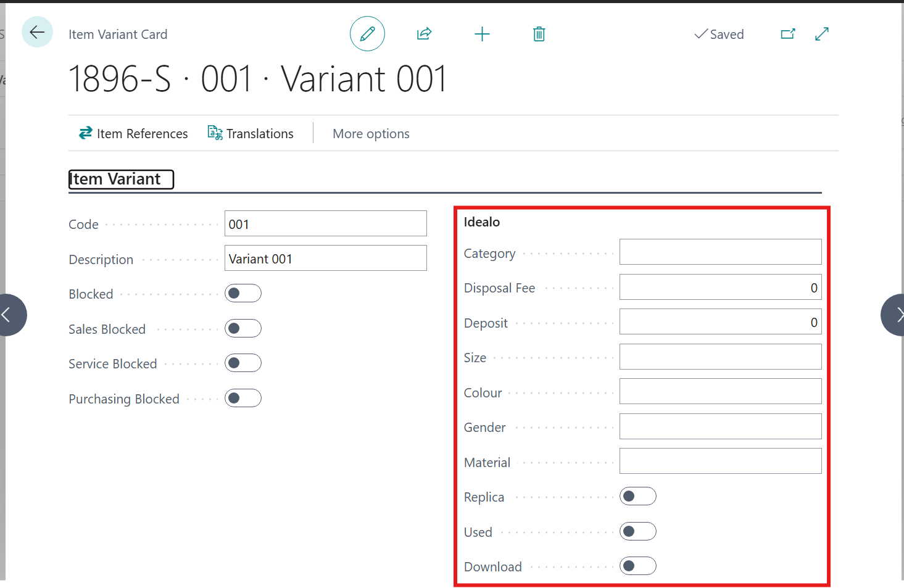Collapse the Item Variant section header

pyautogui.click(x=121, y=180)
